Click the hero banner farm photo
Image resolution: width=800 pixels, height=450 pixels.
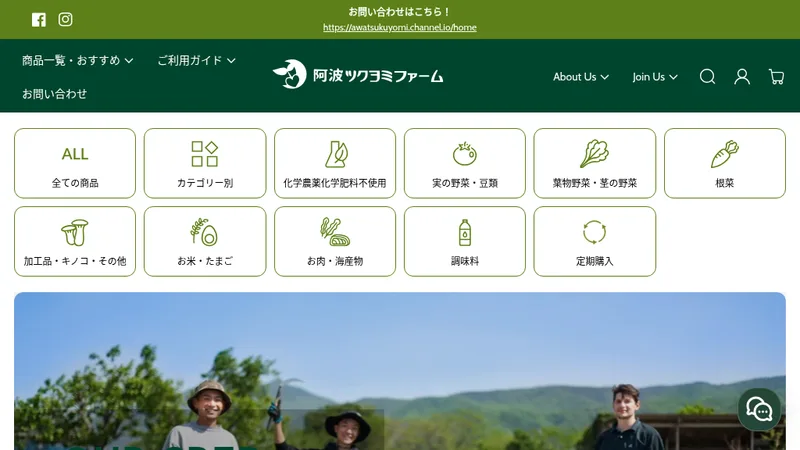(x=399, y=371)
